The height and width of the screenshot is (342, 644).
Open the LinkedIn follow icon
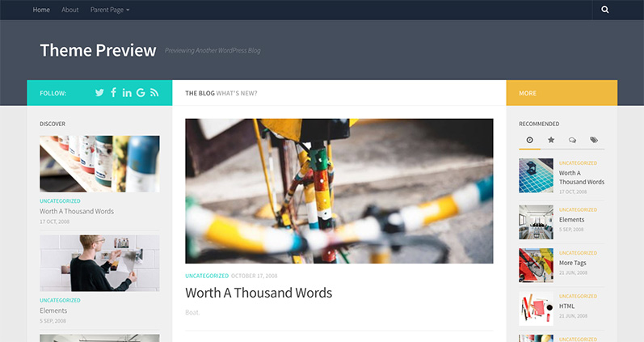point(127,93)
